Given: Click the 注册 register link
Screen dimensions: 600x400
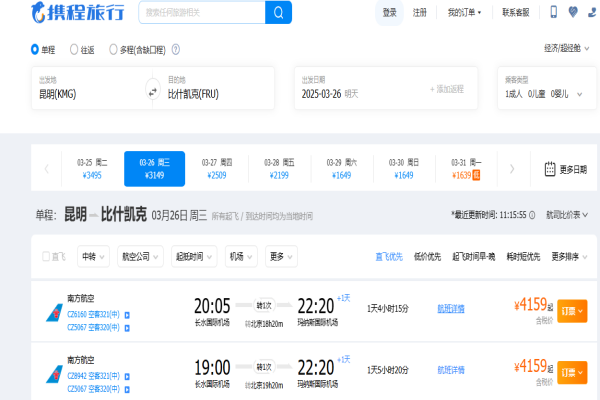Looking at the screenshot, I should pyautogui.click(x=419, y=13).
